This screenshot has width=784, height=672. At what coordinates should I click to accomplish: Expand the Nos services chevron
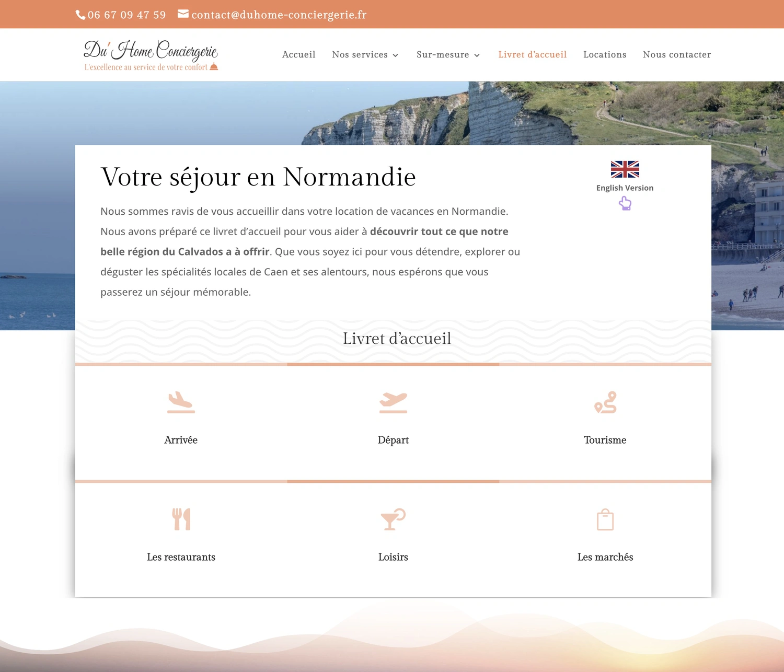(x=396, y=55)
